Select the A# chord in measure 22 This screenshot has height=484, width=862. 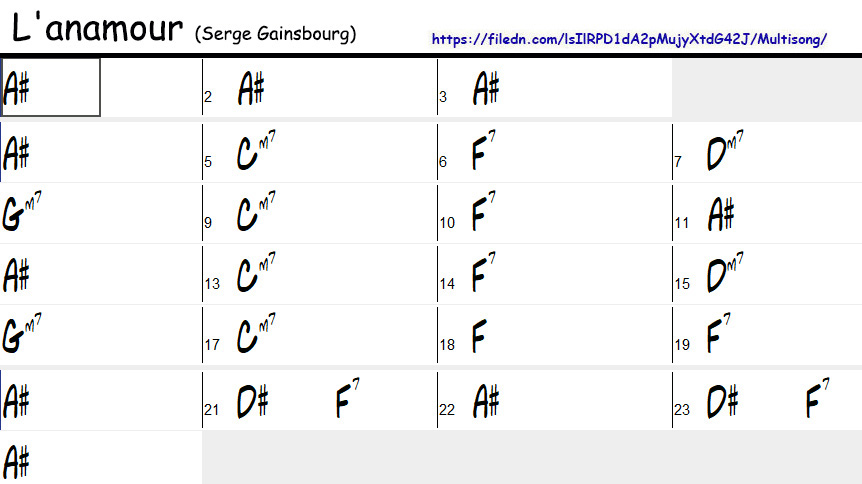point(486,402)
